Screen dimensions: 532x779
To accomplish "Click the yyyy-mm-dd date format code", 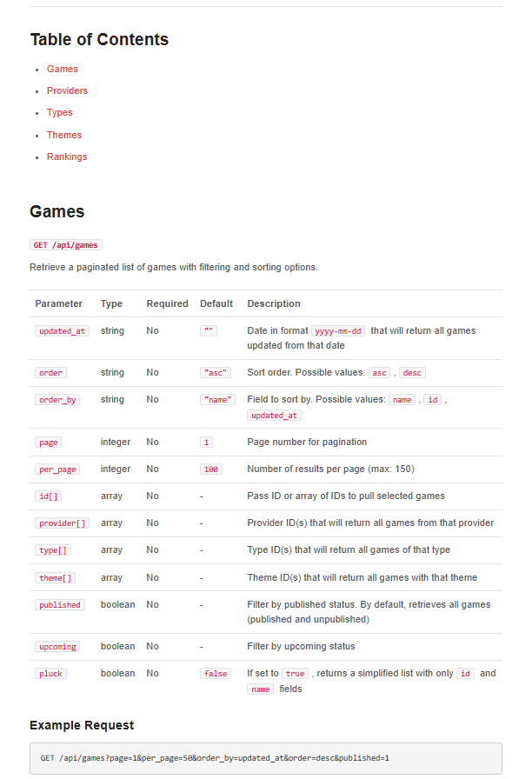I will click(x=339, y=331).
